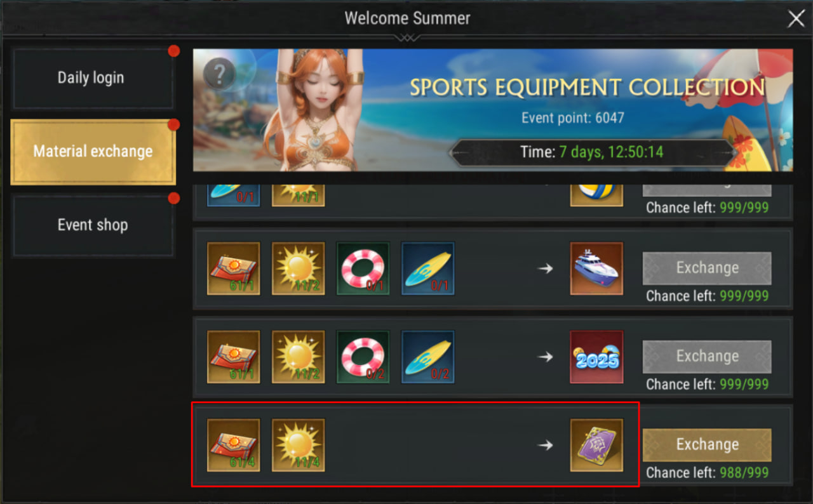Click the Exchange button for 2025 emblem
The width and height of the screenshot is (813, 504).
pos(707,357)
